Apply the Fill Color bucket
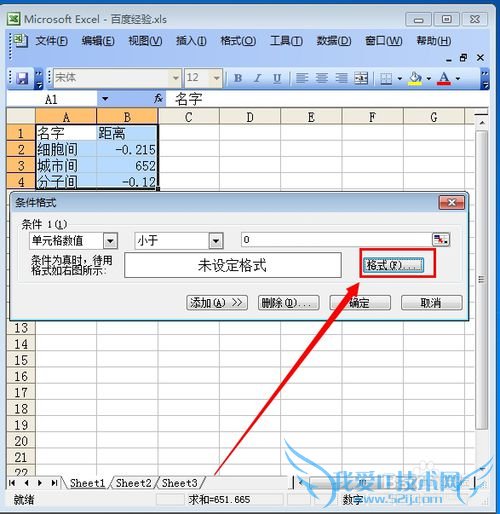This screenshot has height=514, width=500. click(x=415, y=79)
